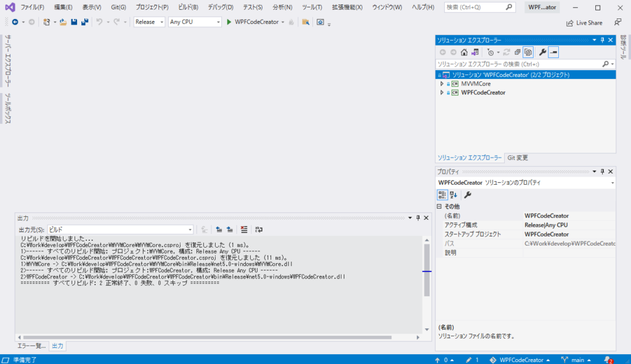The height and width of the screenshot is (364, 631).
Task: Select the ソリューション 'WPFCodeCreator' root node
Action: [526, 75]
